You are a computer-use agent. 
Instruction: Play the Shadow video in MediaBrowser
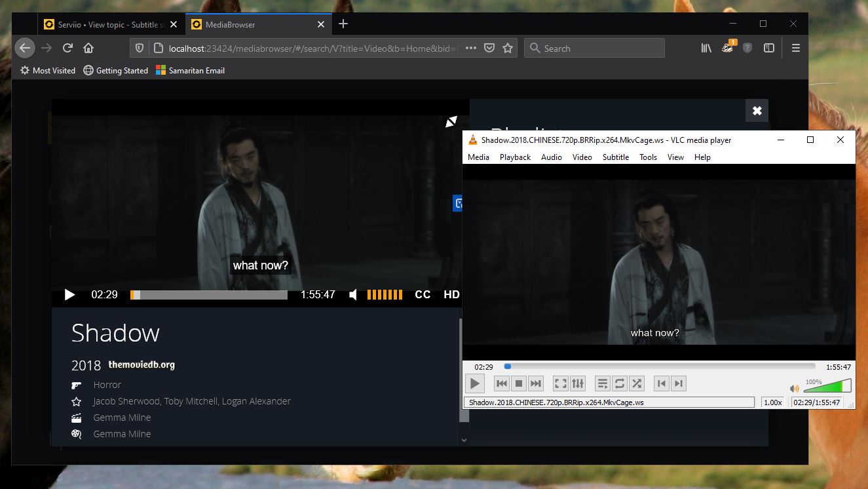(69, 295)
